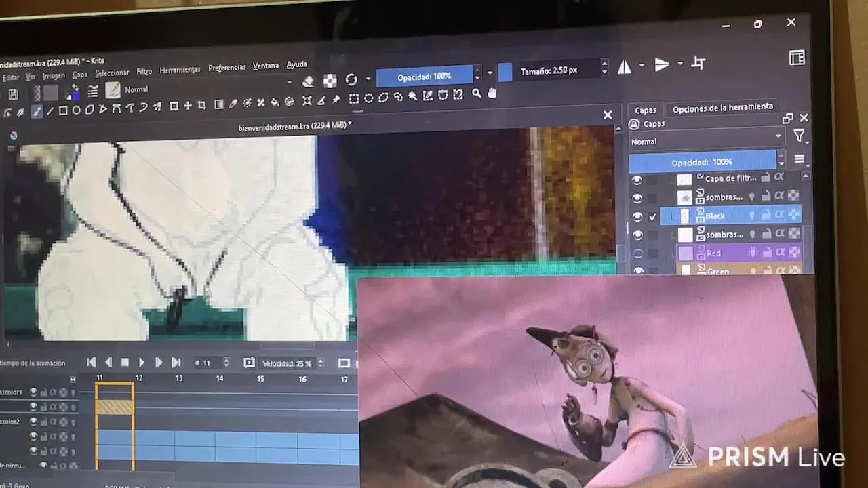Adjust layer Opacidad slider in Capas

[x=702, y=162]
